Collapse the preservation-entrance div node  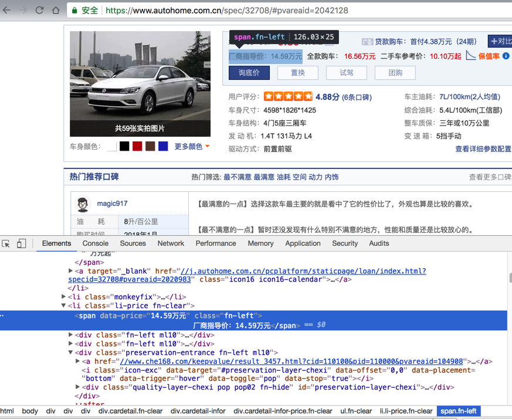(70, 353)
